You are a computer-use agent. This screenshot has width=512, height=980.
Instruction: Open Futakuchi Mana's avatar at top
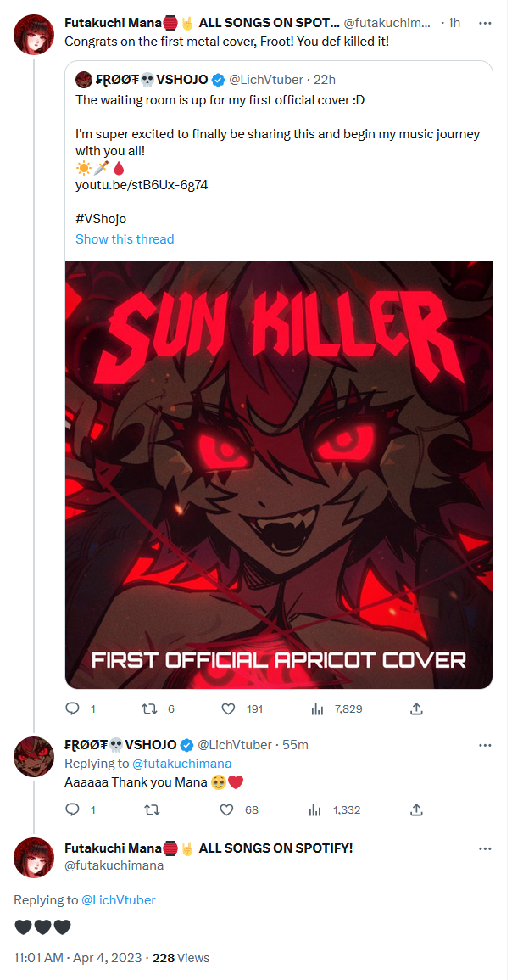[x=34, y=35]
